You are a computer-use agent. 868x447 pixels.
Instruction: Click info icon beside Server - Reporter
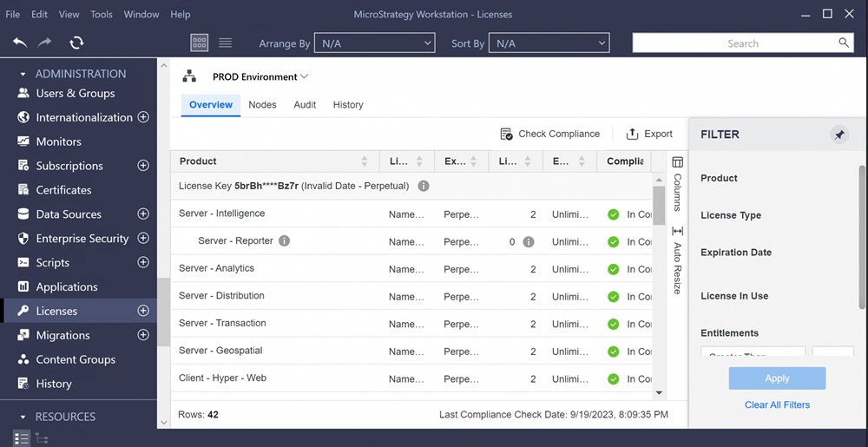284,241
